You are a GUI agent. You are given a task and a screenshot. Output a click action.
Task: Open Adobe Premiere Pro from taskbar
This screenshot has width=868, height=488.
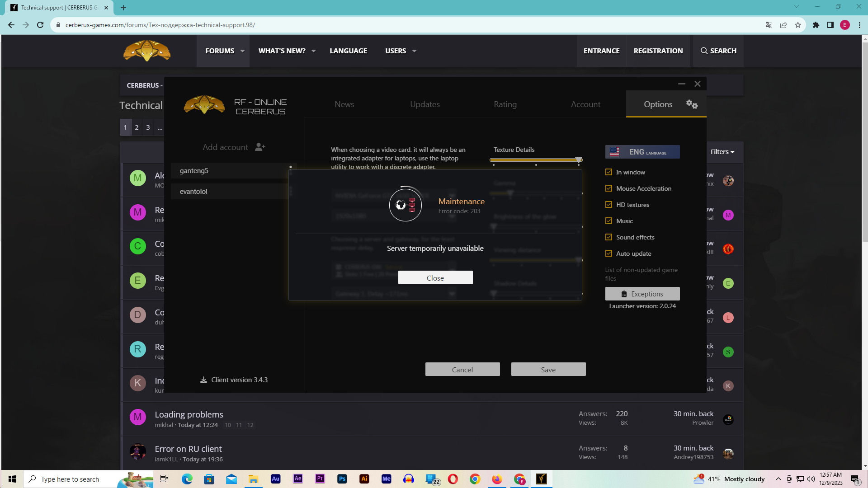click(320, 479)
